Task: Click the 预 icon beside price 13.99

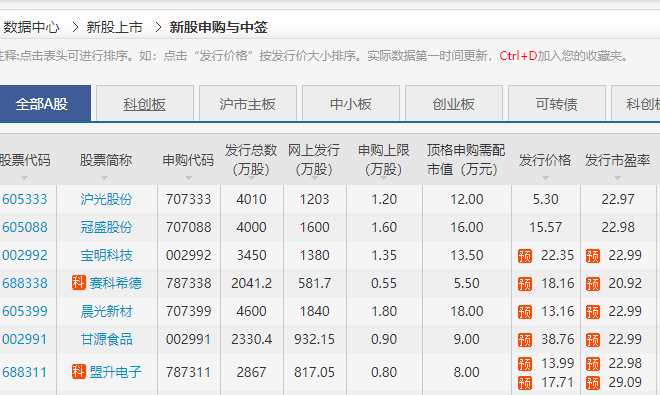Action: pos(525,364)
